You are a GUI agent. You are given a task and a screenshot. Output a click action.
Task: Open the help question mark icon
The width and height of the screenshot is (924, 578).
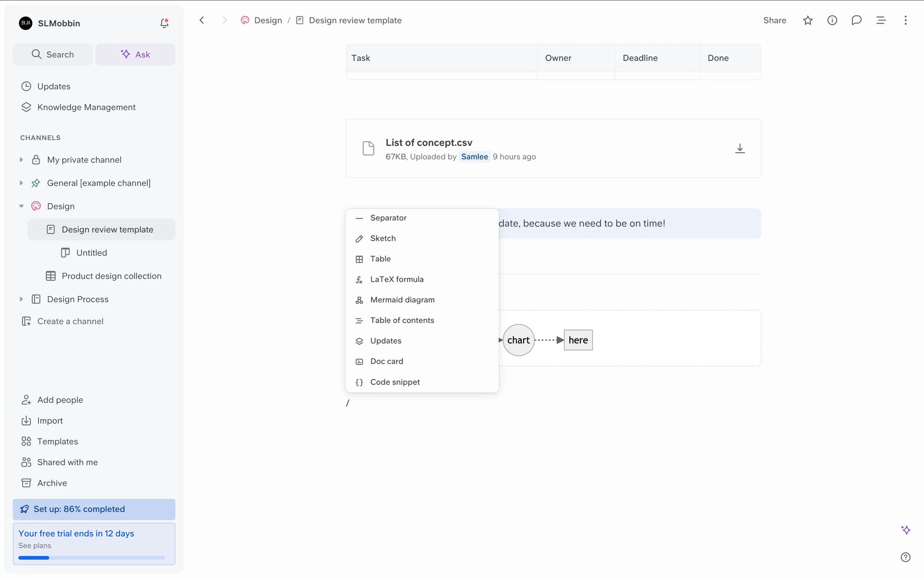pyautogui.click(x=905, y=557)
